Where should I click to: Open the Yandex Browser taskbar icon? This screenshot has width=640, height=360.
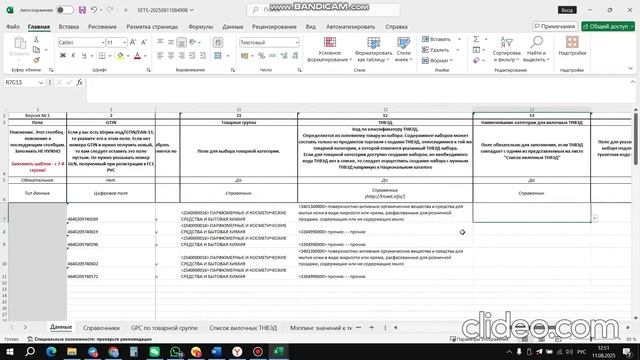tap(237, 351)
